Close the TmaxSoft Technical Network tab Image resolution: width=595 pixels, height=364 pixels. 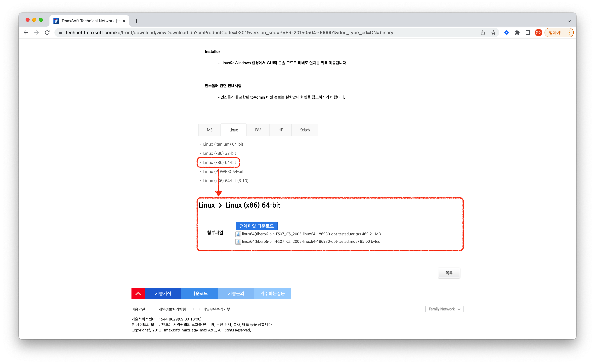tap(124, 21)
